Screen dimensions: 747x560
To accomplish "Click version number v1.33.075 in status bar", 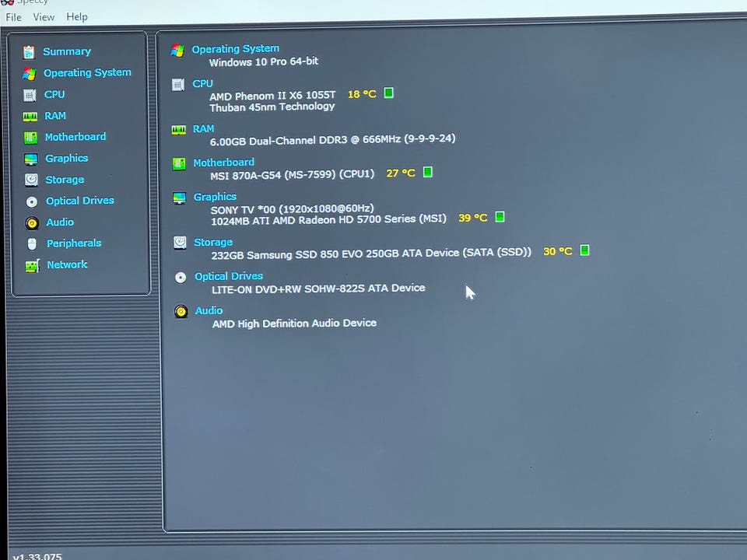I will [37, 556].
